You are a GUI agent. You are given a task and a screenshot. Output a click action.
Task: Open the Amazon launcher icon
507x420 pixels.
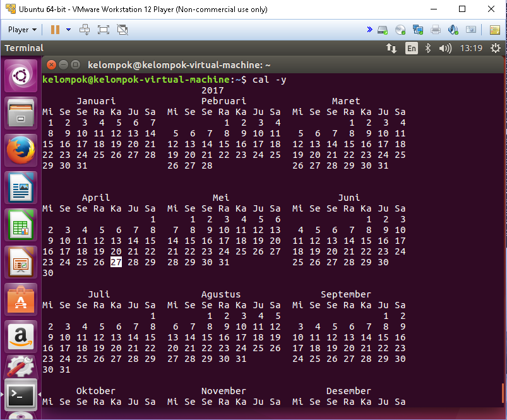(x=21, y=337)
